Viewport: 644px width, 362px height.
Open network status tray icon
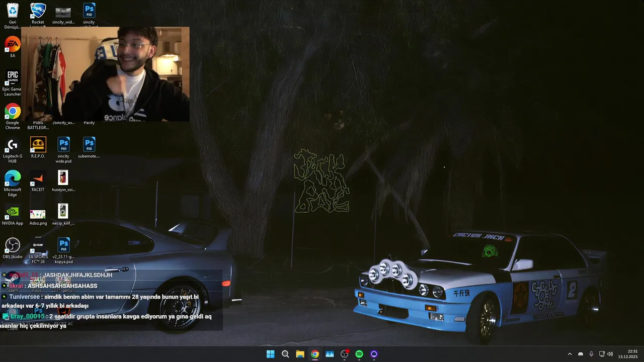602,354
